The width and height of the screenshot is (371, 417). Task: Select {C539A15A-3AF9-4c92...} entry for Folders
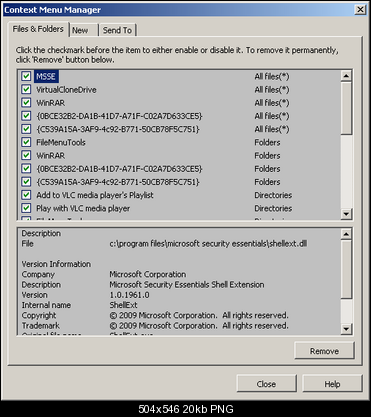click(118, 182)
